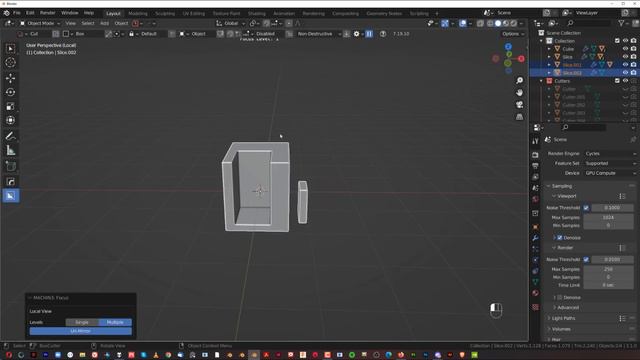The width and height of the screenshot is (640, 360).
Task: Open the Render menu
Action: coord(47,13)
